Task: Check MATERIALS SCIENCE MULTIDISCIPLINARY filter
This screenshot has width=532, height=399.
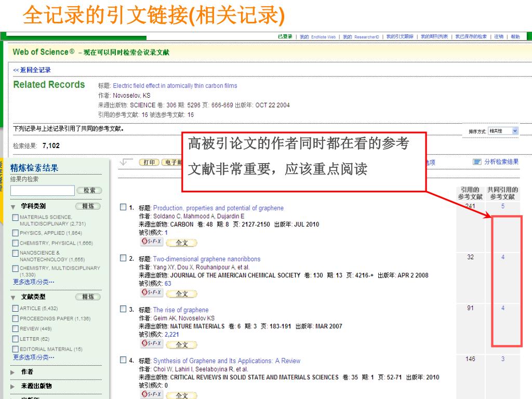Action: tap(15, 218)
